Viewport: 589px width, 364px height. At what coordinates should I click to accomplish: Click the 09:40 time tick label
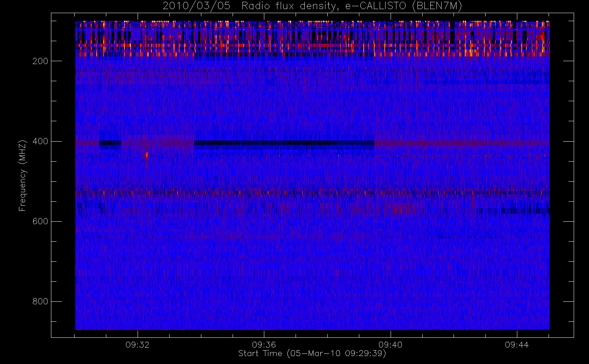[390, 345]
